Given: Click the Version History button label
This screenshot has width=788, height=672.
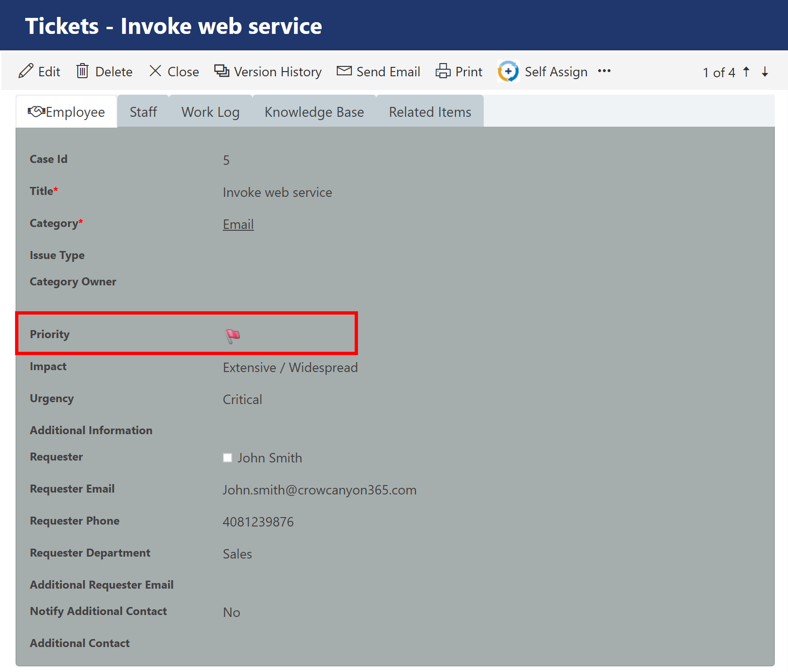Looking at the screenshot, I should [x=278, y=72].
